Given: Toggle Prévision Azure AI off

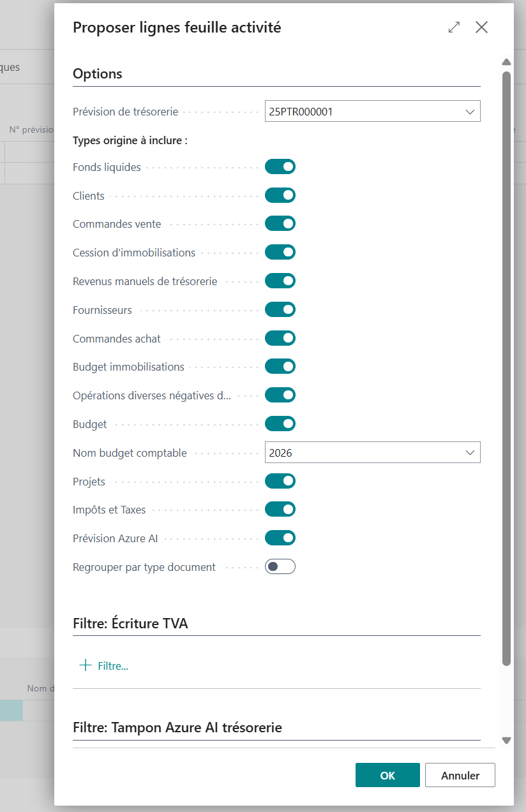Looking at the screenshot, I should tap(280, 538).
